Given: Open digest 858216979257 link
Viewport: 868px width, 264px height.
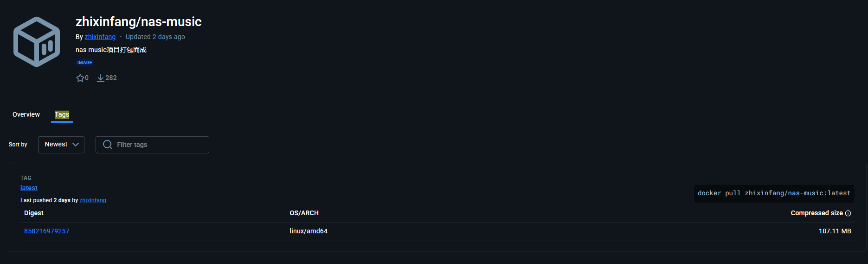Looking at the screenshot, I should pyautogui.click(x=47, y=231).
